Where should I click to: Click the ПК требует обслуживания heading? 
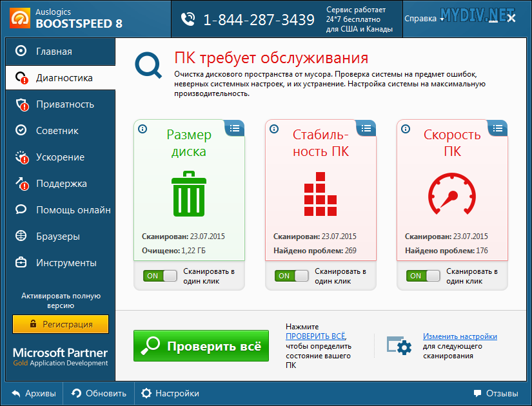(x=271, y=58)
